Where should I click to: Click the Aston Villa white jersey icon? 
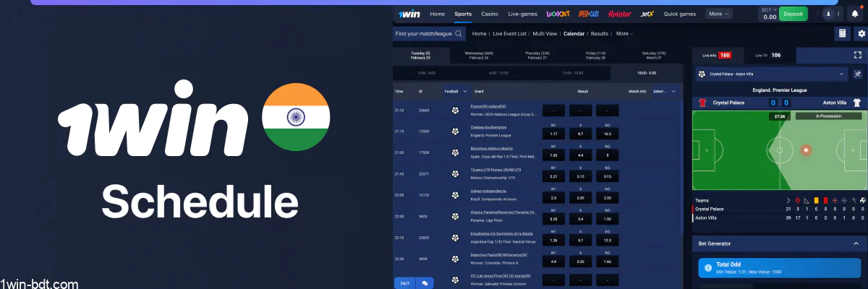click(857, 103)
